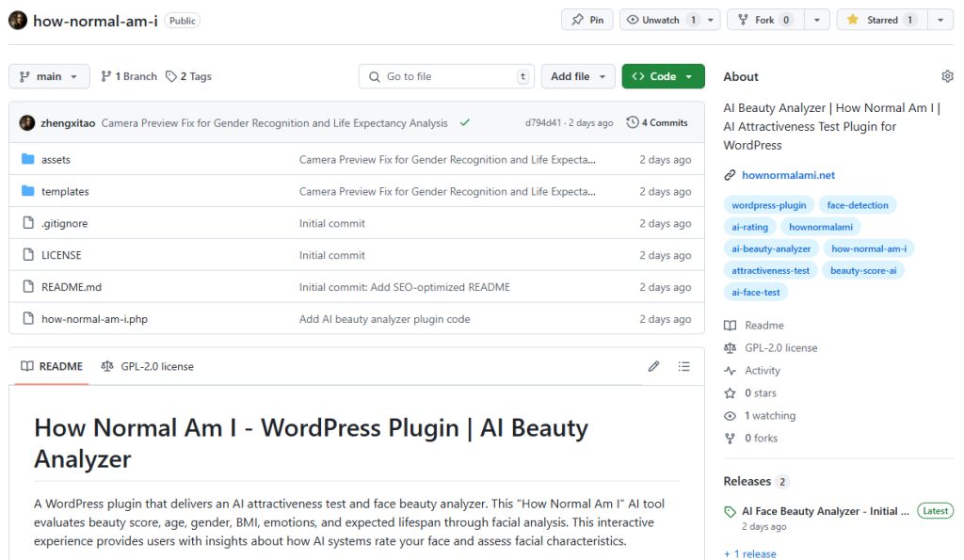Screen dimensions: 964x560
Task: Click the attractiveness-test topic tag
Action: click(x=770, y=270)
